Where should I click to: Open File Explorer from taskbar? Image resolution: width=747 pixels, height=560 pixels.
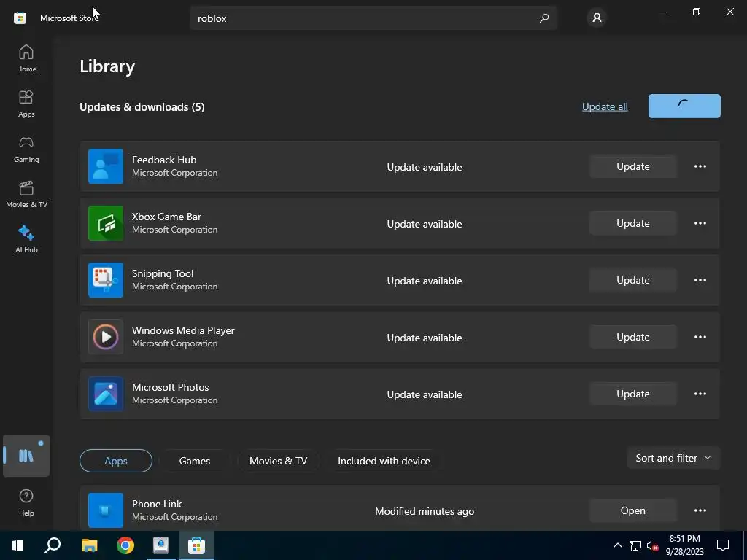point(89,545)
